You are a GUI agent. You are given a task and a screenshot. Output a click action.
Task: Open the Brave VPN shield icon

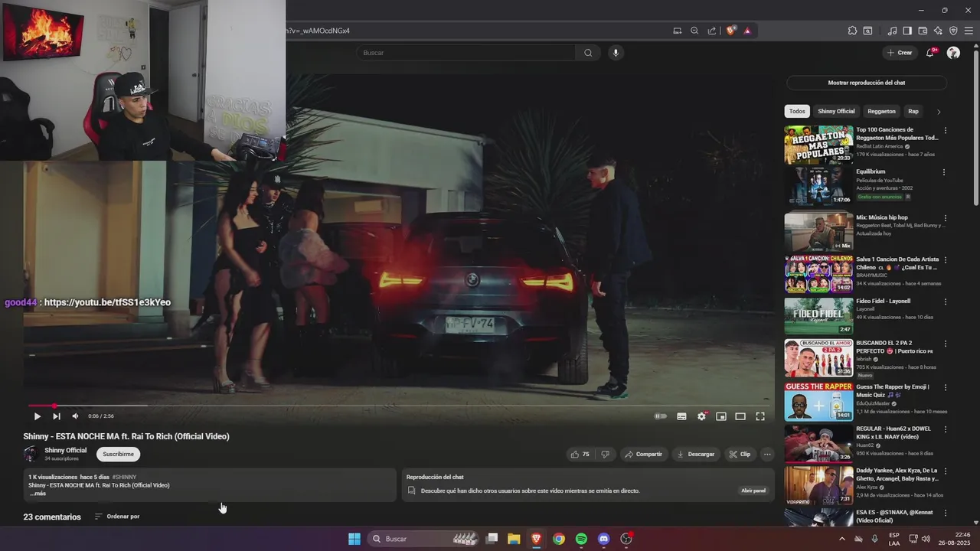(953, 31)
